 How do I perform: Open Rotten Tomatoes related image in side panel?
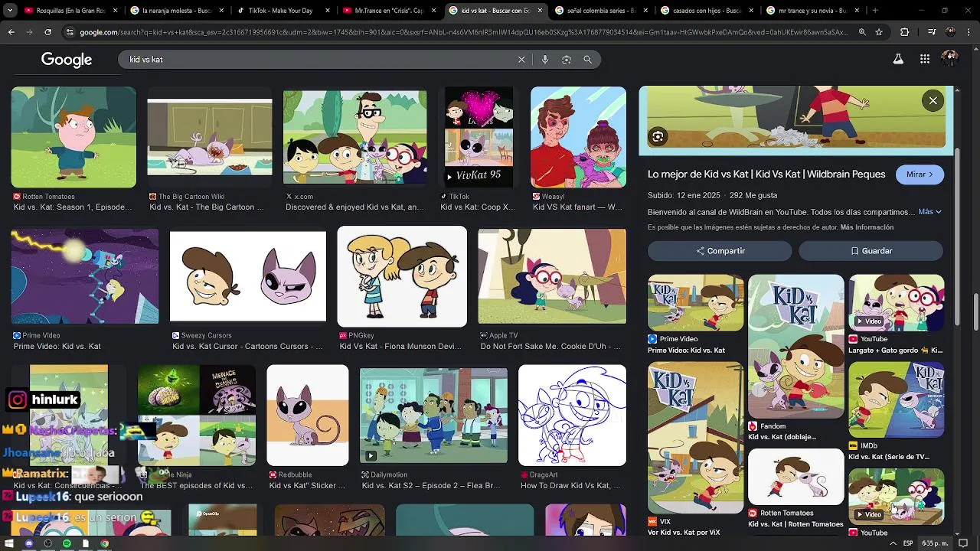tap(796, 477)
